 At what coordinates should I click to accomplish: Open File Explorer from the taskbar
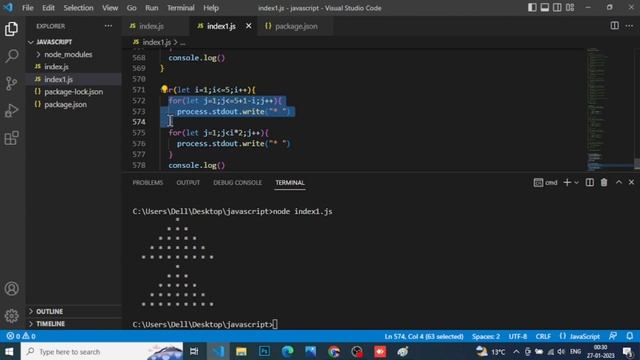(241, 351)
